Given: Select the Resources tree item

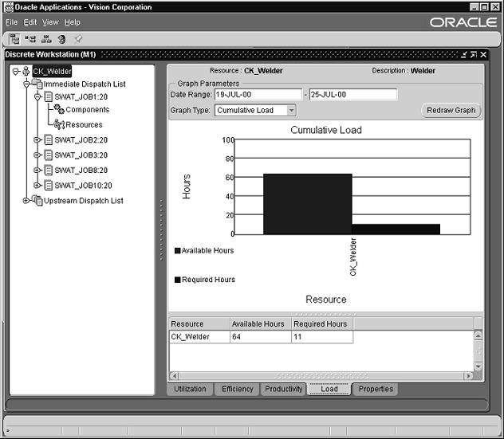Looking at the screenshot, I should click(84, 124).
